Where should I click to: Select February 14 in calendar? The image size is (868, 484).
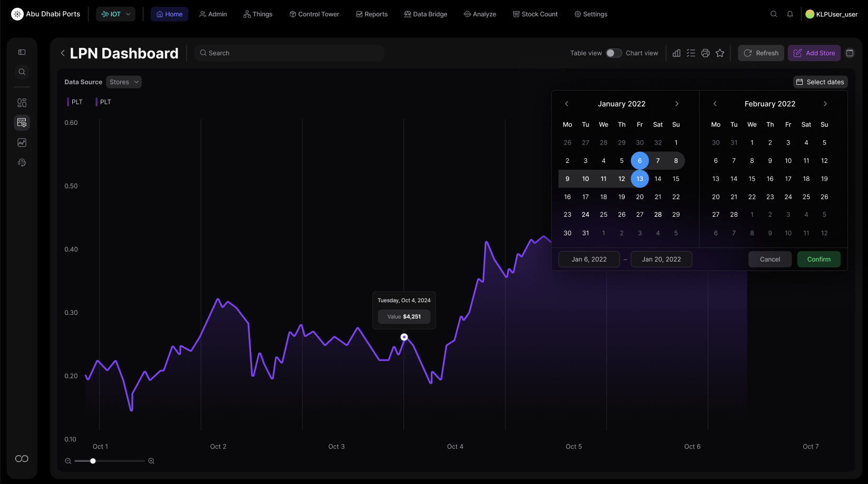(x=734, y=179)
